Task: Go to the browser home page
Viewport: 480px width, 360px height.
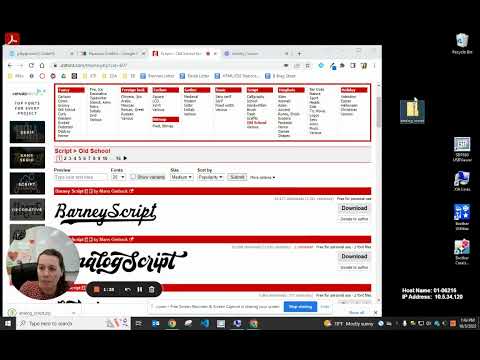Action: 42,66
